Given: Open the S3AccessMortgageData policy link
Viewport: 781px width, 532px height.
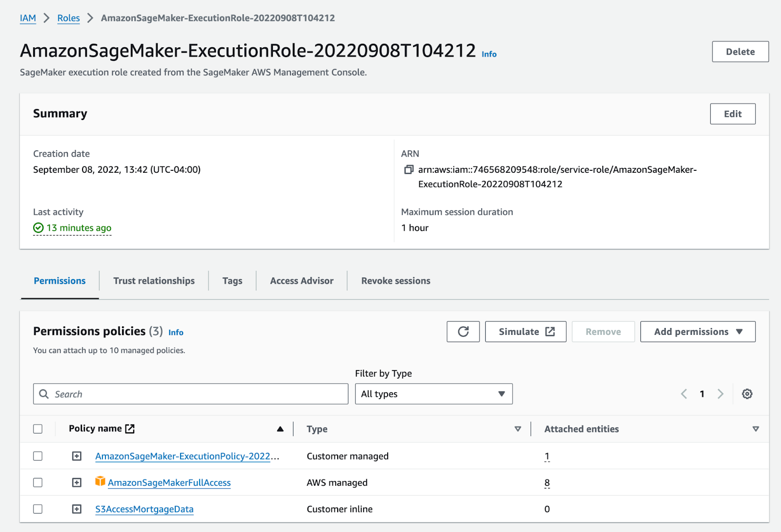Looking at the screenshot, I should coord(144,509).
